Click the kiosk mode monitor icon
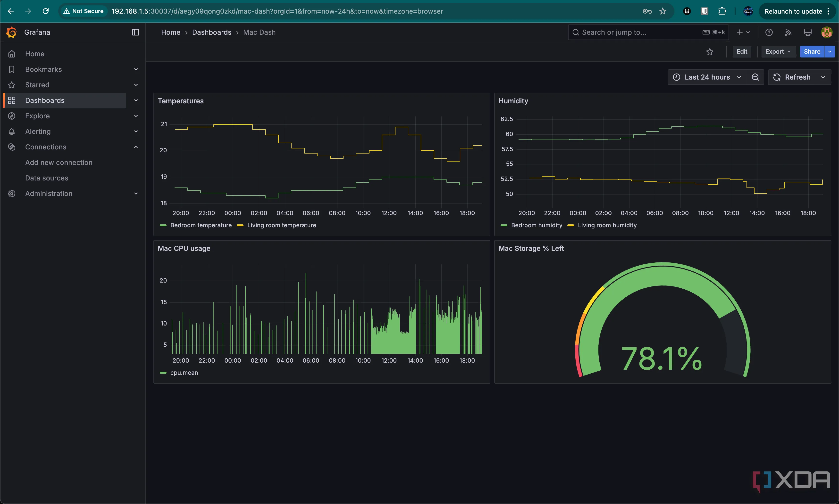Viewport: 839px width, 504px height. point(807,32)
